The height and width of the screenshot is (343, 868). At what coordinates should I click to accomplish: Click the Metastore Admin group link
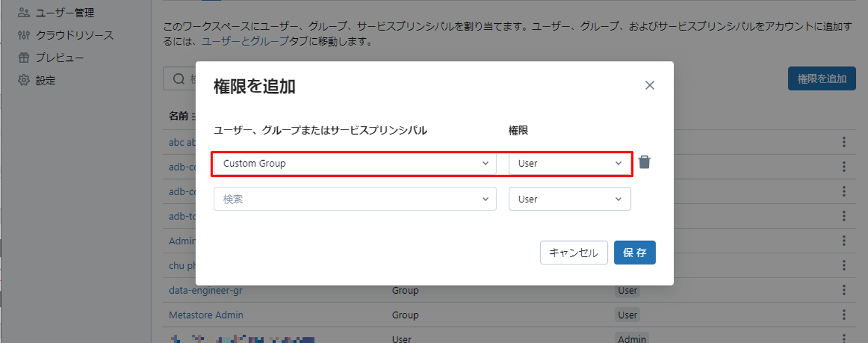206,315
